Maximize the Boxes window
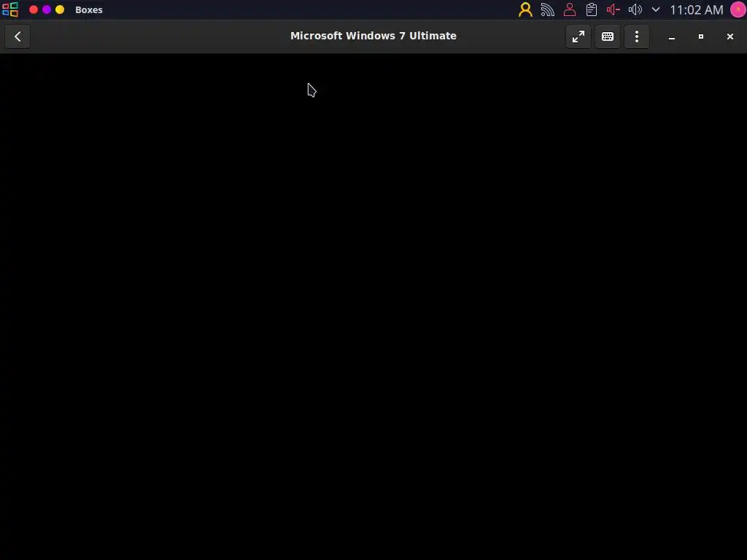 coord(701,36)
